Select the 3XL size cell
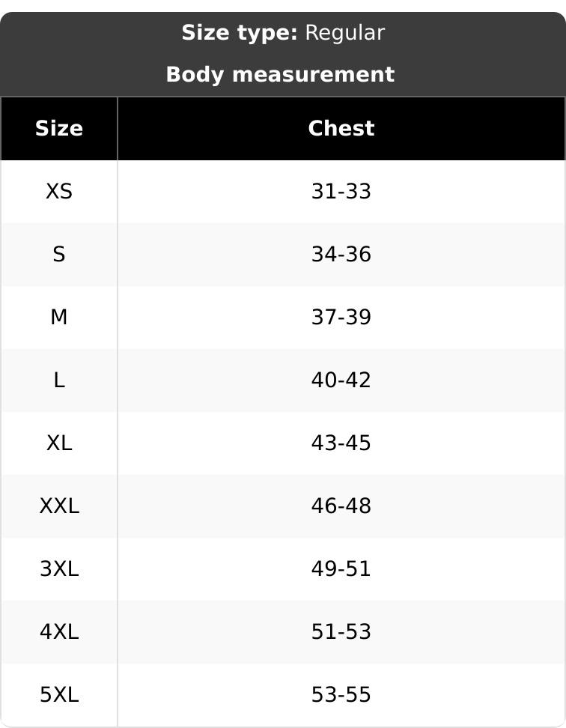The height and width of the screenshot is (728, 566). (59, 568)
